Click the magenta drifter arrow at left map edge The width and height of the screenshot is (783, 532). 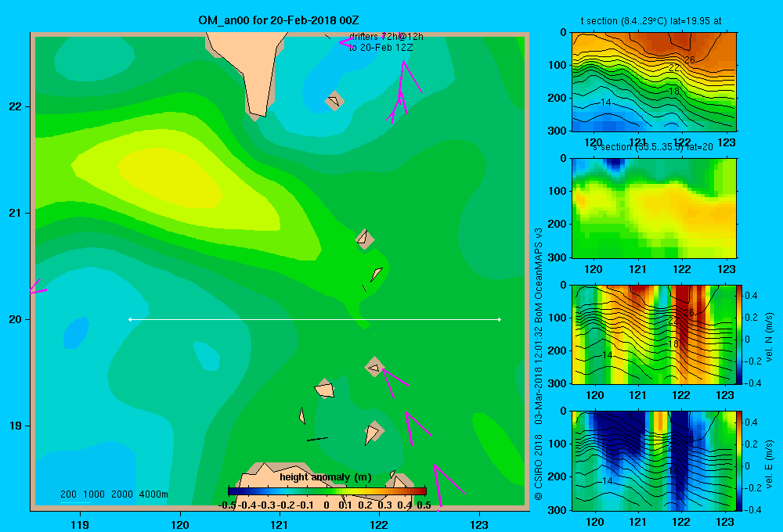(x=38, y=287)
